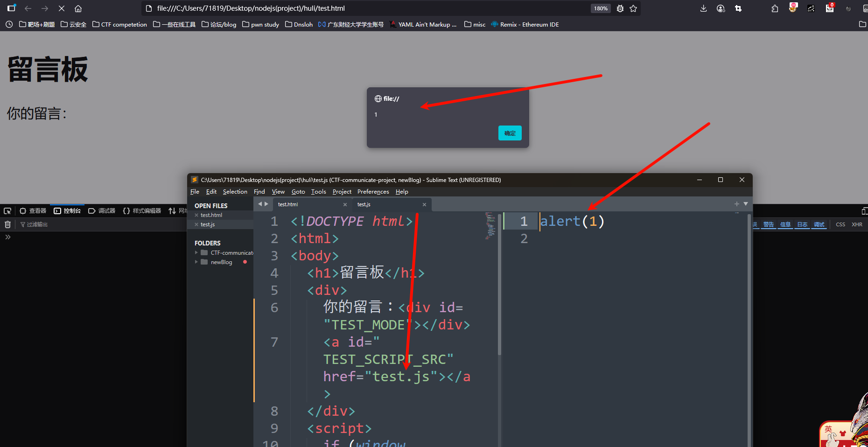
Task: Open the Firefox account icon
Action: coord(721,8)
